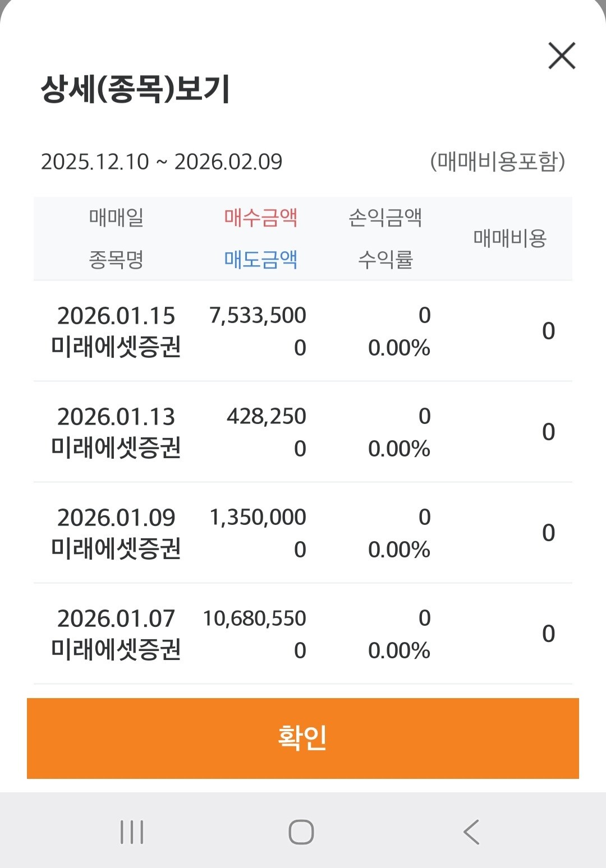
Task: Tap Android home button icon
Action: (x=301, y=832)
